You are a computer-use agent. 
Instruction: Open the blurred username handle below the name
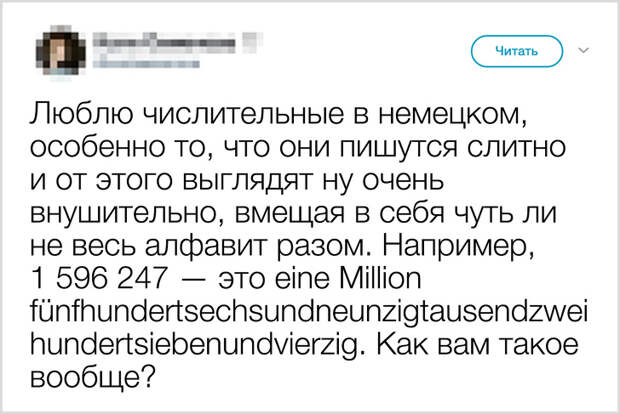point(146,63)
